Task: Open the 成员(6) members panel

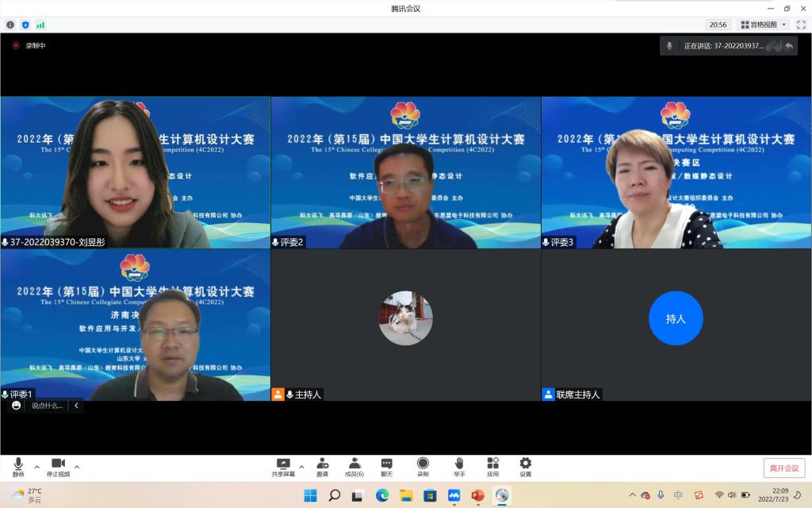Action: coord(354,466)
